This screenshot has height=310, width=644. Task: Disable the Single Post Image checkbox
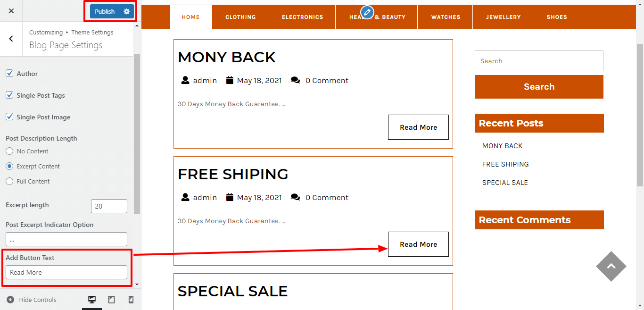(9, 117)
